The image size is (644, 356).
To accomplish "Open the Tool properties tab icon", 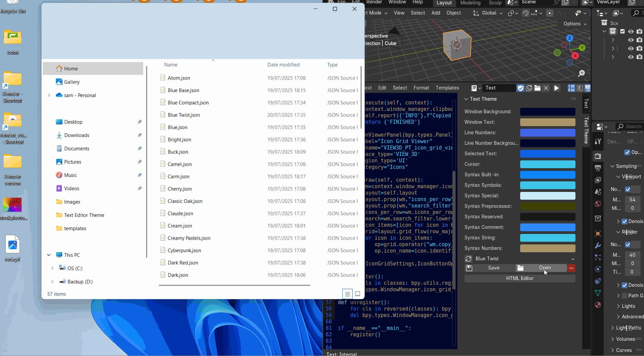I will (598, 141).
